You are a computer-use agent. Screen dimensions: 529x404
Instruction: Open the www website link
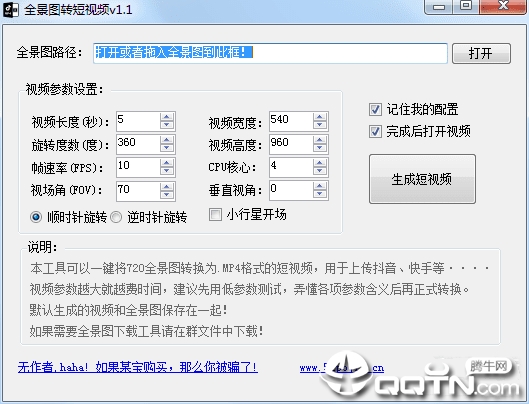(341, 368)
